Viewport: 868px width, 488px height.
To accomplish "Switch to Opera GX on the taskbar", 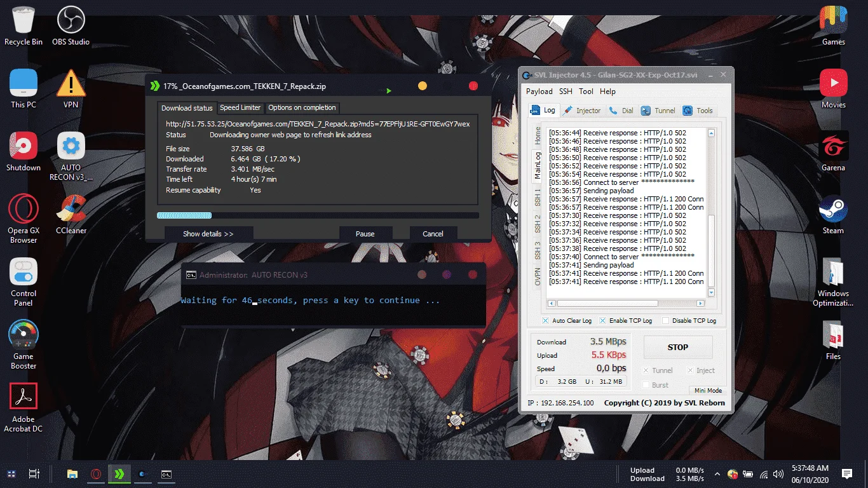I will pos(95,474).
